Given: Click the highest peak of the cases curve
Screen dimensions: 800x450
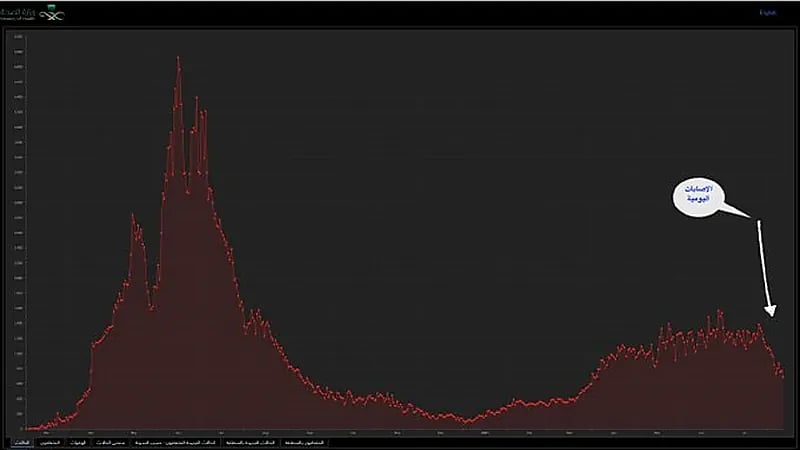Looking at the screenshot, I should (x=178, y=58).
